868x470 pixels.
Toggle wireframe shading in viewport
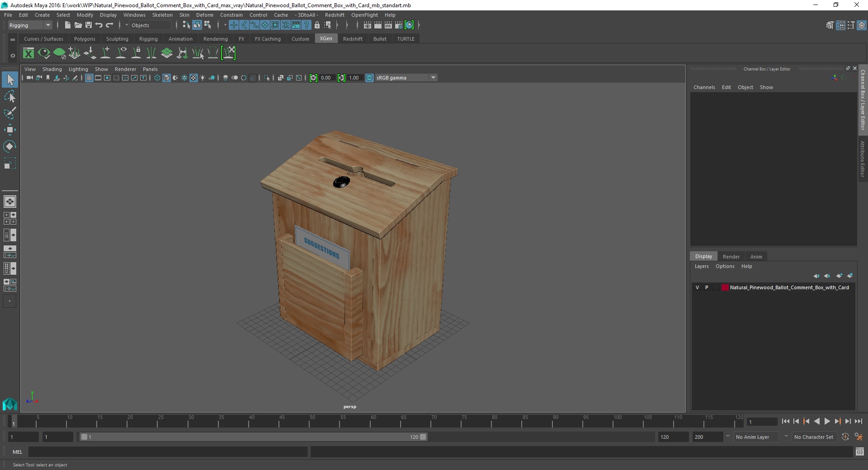[x=157, y=78]
